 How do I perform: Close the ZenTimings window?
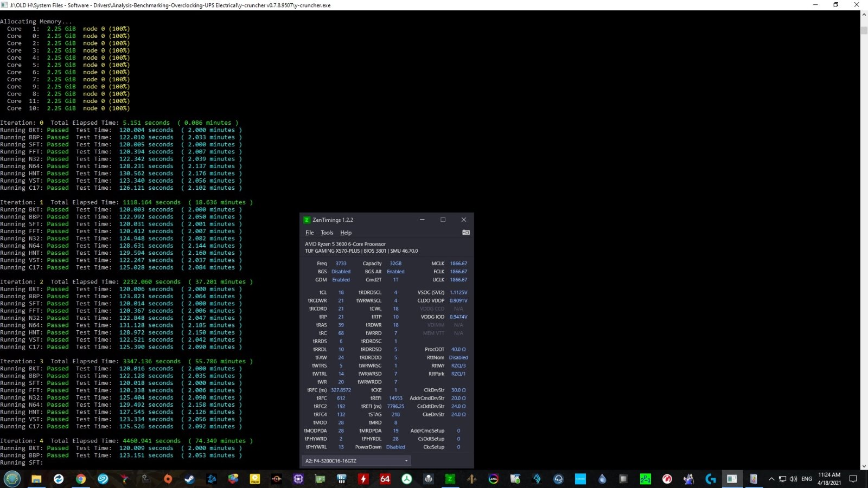point(463,220)
